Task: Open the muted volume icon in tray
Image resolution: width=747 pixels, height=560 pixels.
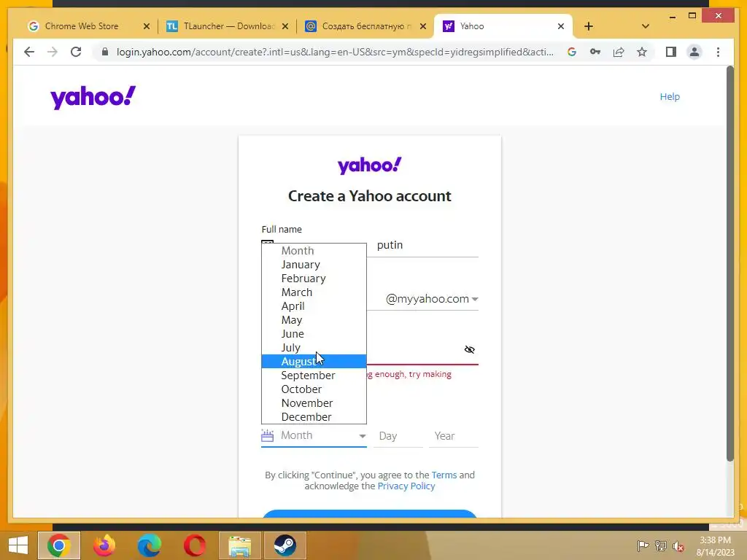Action: coord(678,545)
